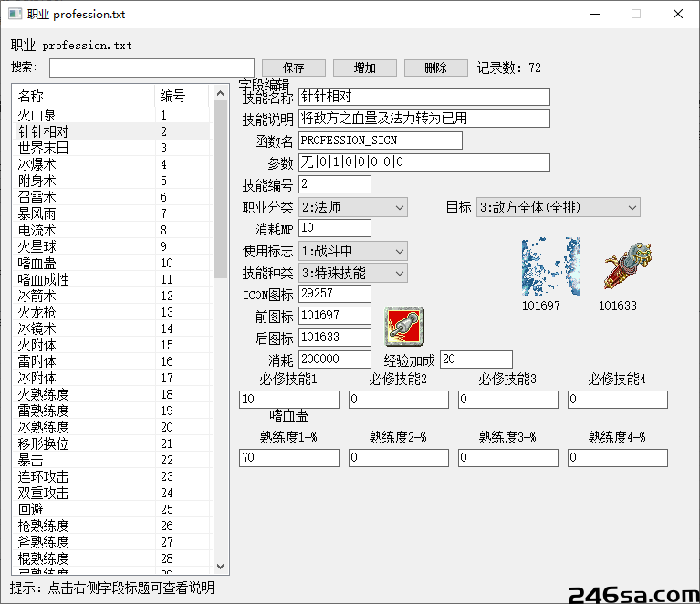Image resolution: width=700 pixels, height=604 pixels.
Task: Click the 函数名 field label
Action: 274,141
